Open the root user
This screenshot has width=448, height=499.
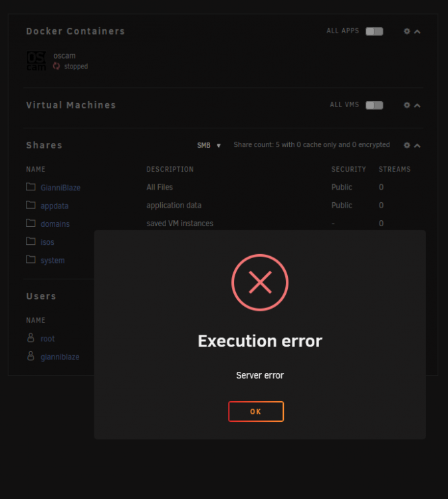coord(48,339)
